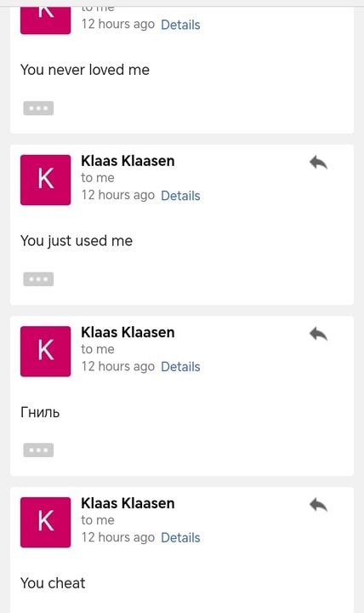The image size is (364, 613).
Task: Show Details of the "Гниль" message
Action: [180, 367]
